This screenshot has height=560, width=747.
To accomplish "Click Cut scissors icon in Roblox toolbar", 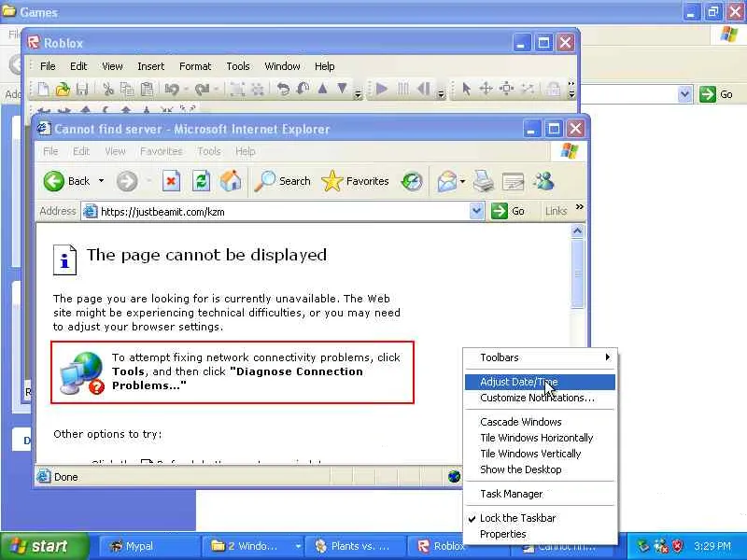I will click(108, 89).
